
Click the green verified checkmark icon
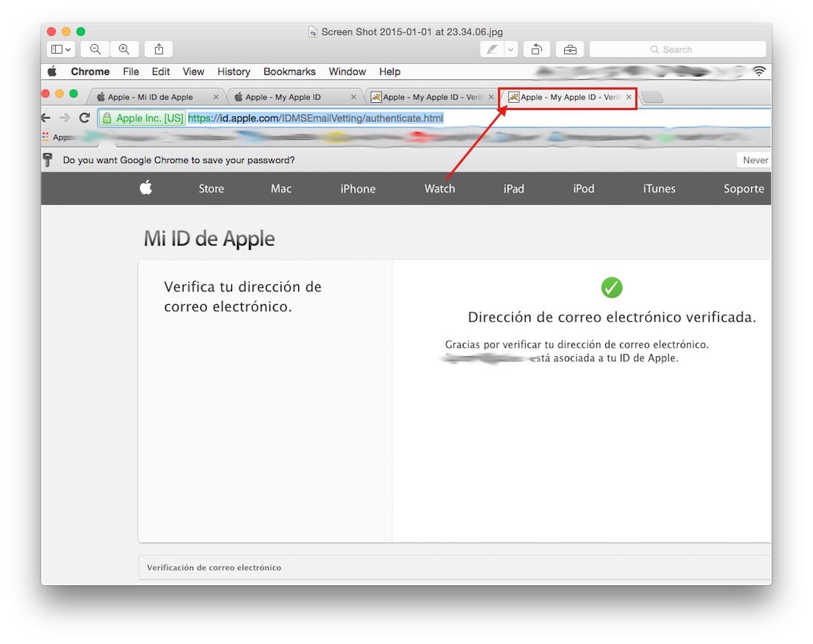tap(611, 287)
